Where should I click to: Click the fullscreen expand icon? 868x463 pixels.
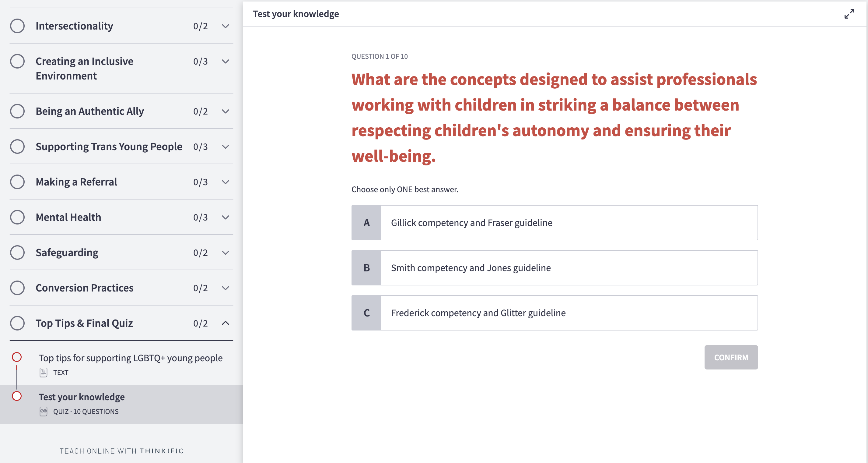point(849,14)
